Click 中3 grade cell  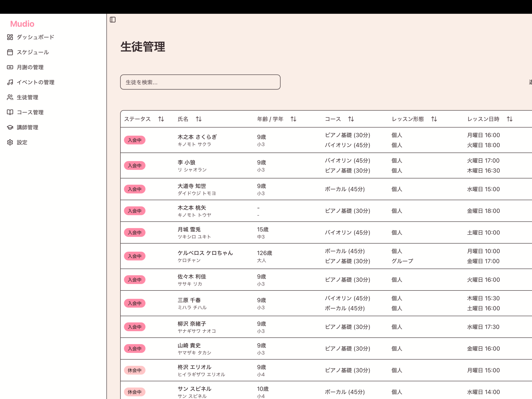(261, 237)
